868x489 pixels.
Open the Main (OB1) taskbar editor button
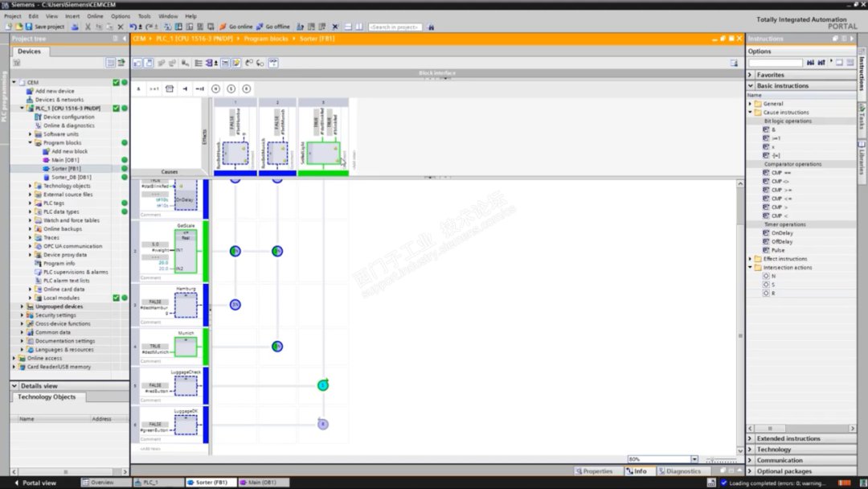[x=262, y=483]
